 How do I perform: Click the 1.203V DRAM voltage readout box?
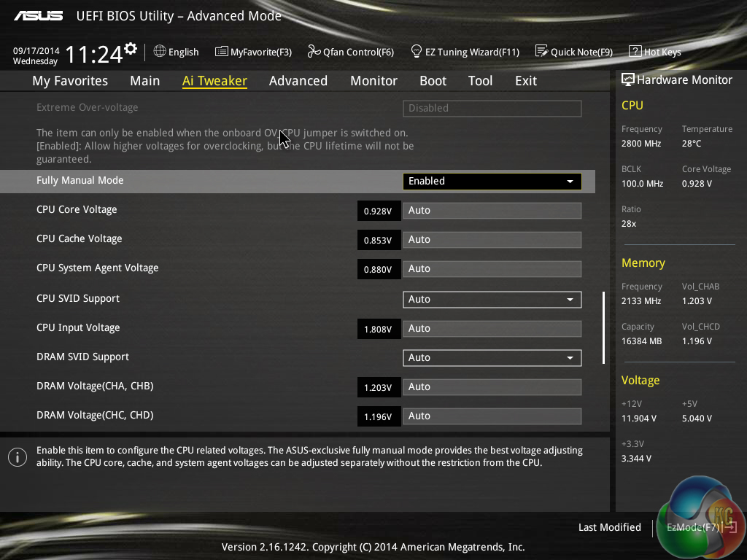pyautogui.click(x=379, y=387)
